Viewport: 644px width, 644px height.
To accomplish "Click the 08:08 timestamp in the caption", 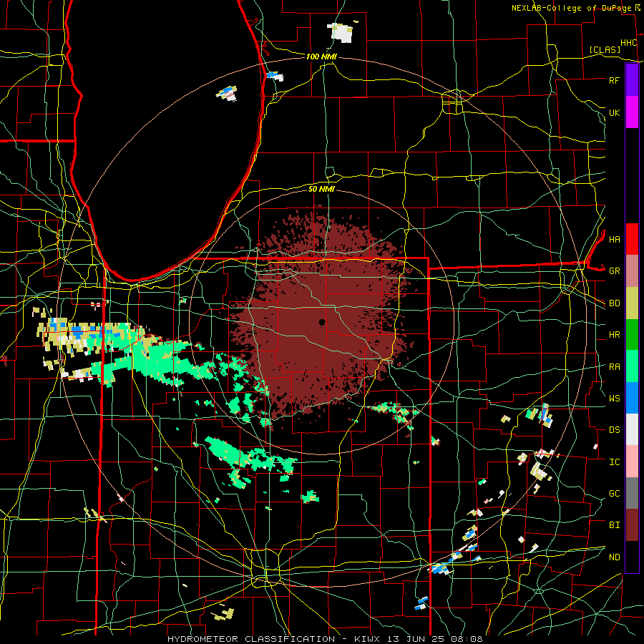I will [468, 639].
